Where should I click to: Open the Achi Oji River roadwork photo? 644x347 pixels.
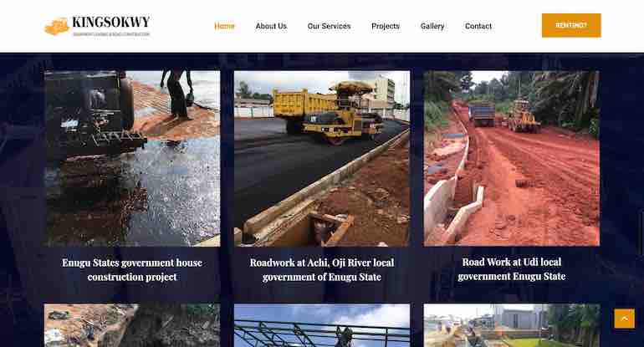[322, 159]
